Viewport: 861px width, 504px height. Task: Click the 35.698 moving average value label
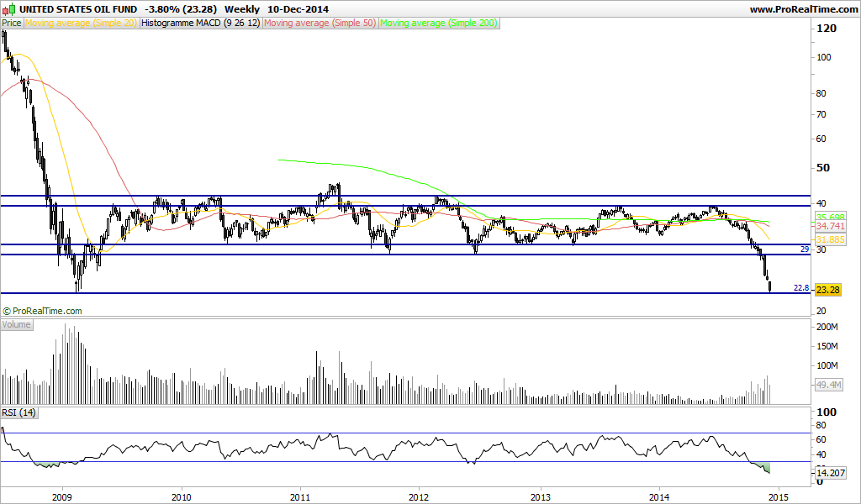[830, 216]
